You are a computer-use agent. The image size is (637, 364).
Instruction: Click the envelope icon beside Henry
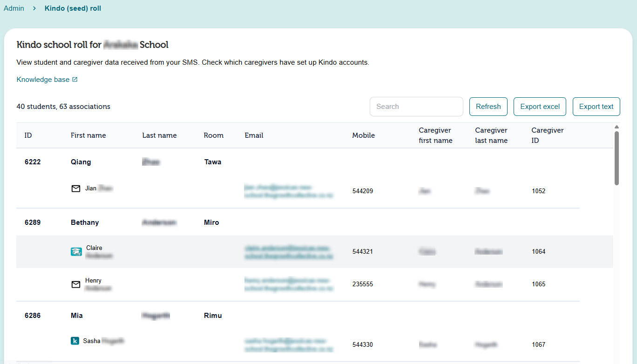(76, 284)
